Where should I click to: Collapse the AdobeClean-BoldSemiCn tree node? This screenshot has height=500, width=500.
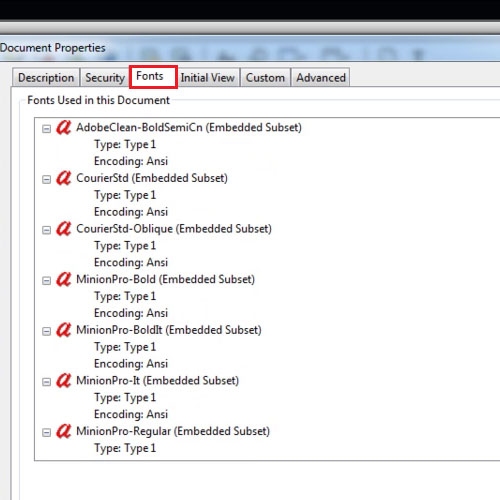pos(46,129)
